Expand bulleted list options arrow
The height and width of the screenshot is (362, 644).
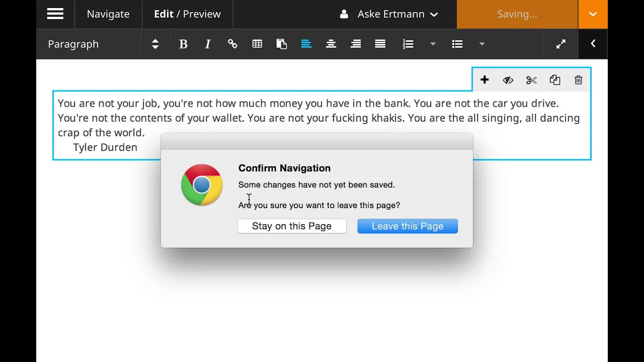[x=482, y=44]
